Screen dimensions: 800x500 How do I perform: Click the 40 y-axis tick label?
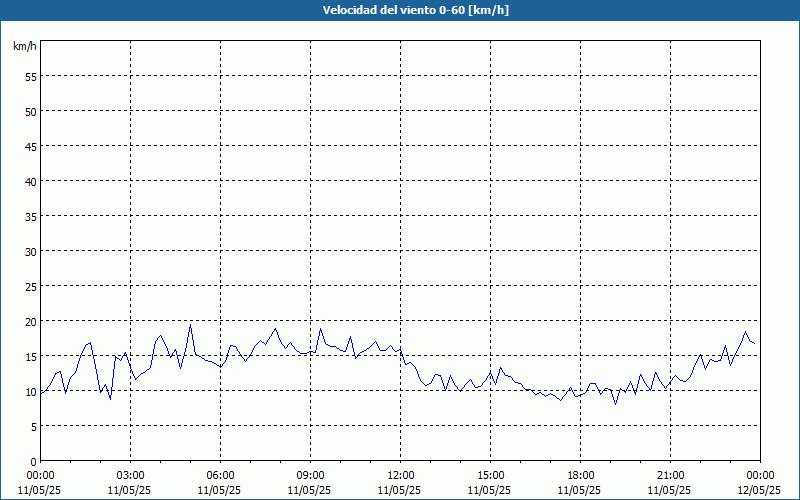(30, 181)
